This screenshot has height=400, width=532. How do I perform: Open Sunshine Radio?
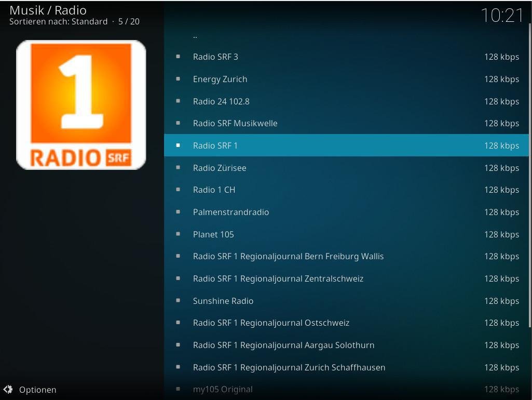click(346, 301)
